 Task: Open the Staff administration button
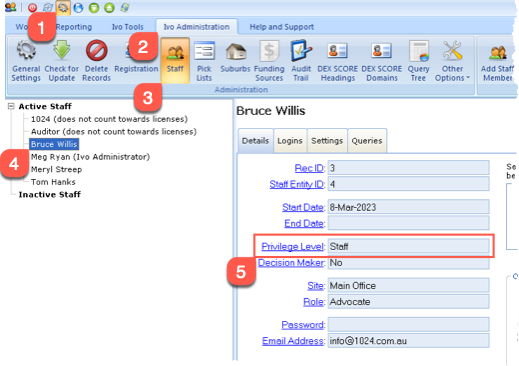click(175, 60)
